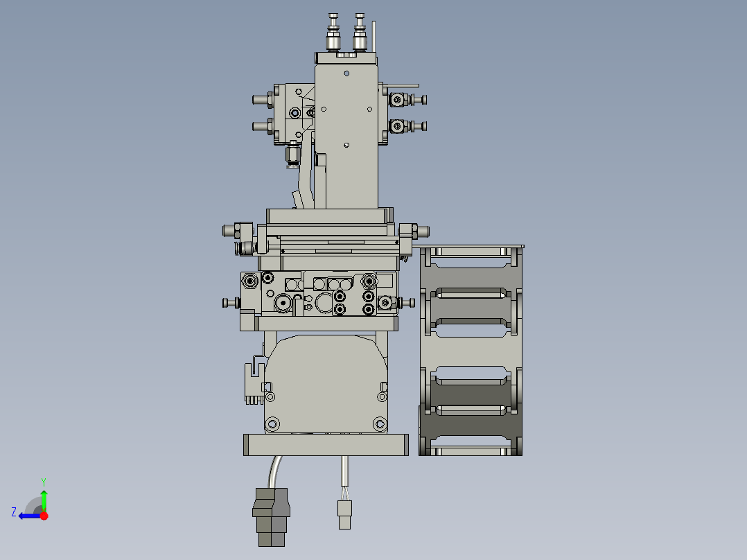
Task: Pick the comb-shaped terminal bracket beside motor
Action: point(254,384)
